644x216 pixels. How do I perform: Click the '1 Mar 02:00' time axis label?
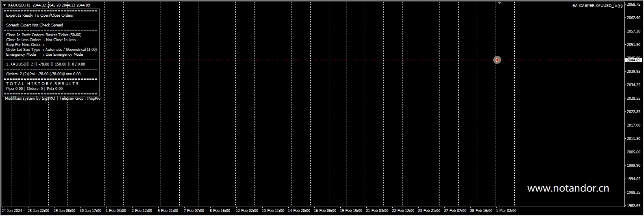(506, 211)
